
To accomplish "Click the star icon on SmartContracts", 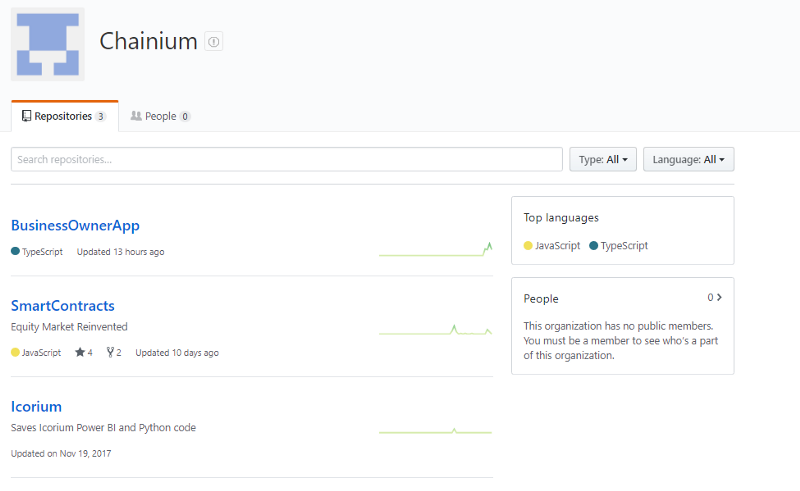I will click(x=80, y=352).
